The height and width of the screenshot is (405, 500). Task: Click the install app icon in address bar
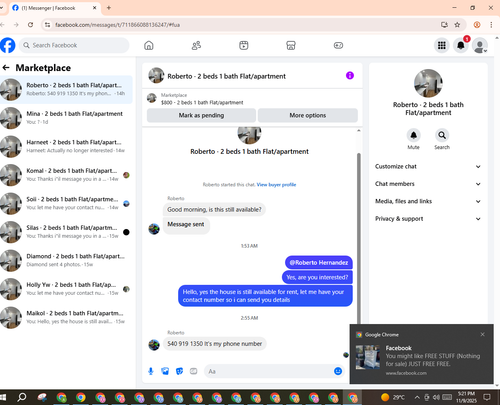[444, 25]
